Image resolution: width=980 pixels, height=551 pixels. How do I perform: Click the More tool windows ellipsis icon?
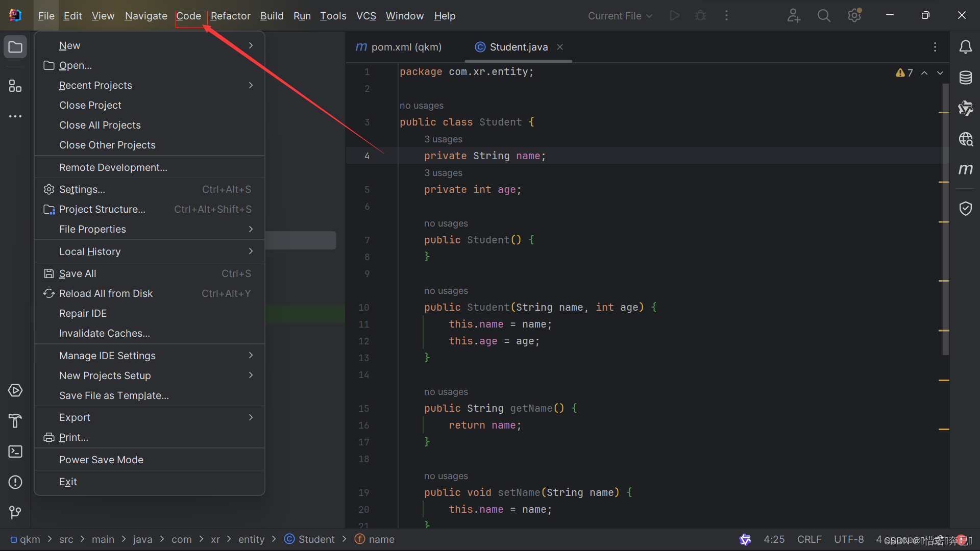tap(15, 116)
